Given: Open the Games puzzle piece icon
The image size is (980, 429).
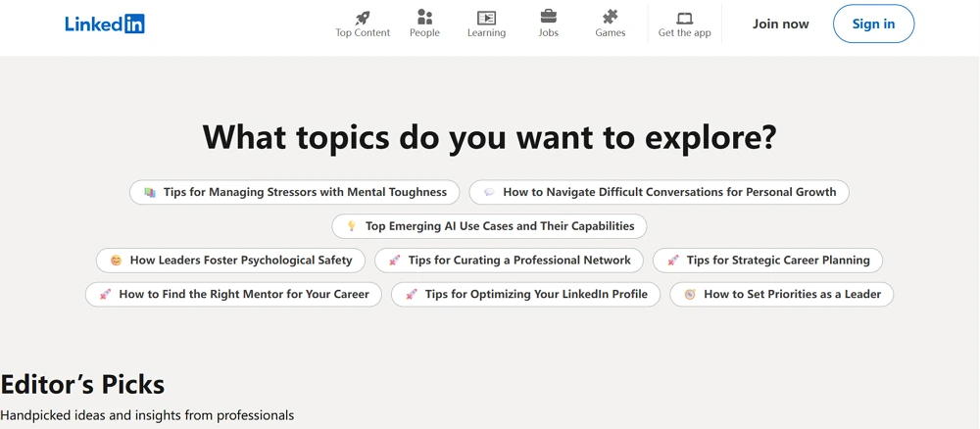Looking at the screenshot, I should click(x=611, y=17).
